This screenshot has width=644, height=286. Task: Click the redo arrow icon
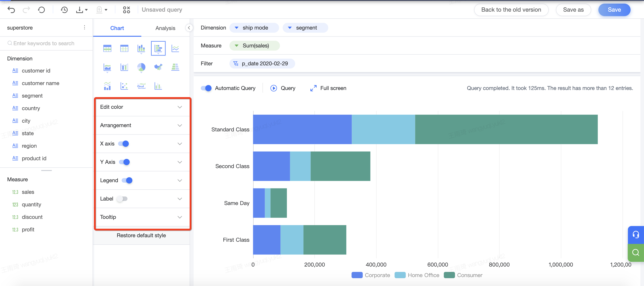[x=26, y=10]
